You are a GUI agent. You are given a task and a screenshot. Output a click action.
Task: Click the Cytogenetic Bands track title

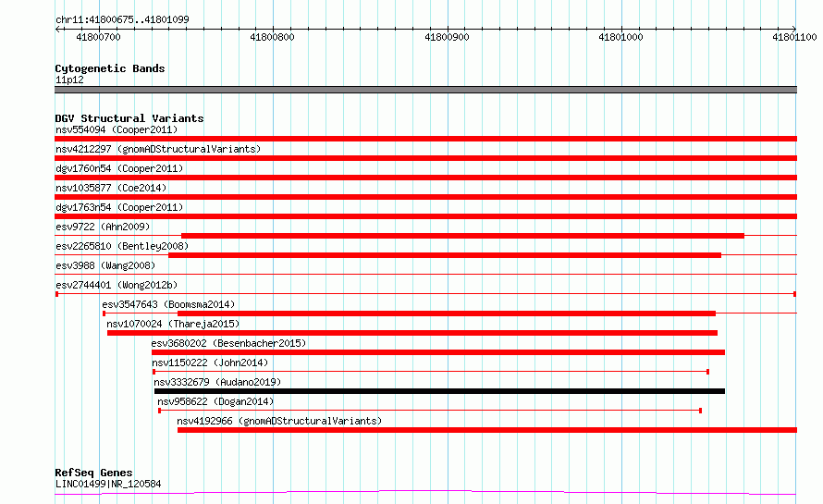point(110,68)
